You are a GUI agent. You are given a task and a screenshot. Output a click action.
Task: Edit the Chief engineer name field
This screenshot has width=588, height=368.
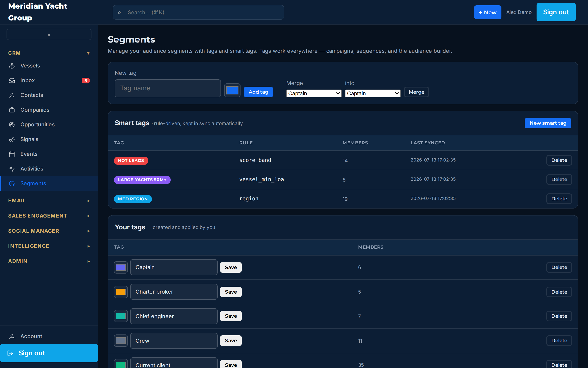(x=174, y=316)
